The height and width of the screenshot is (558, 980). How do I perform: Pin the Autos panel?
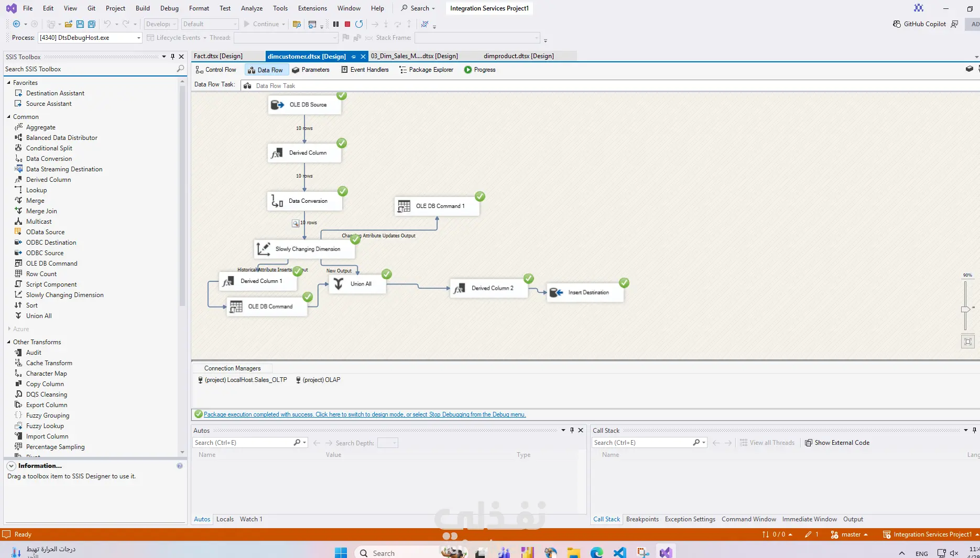572,430
